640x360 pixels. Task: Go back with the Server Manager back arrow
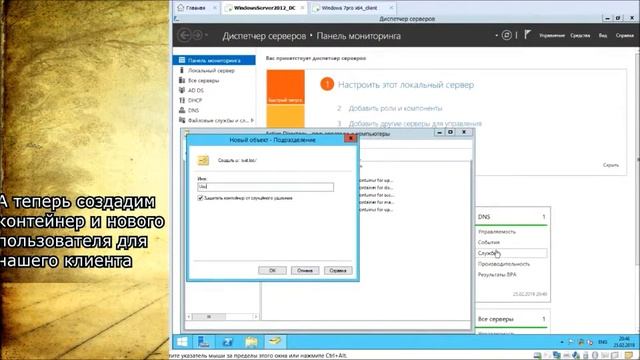pyautogui.click(x=184, y=35)
